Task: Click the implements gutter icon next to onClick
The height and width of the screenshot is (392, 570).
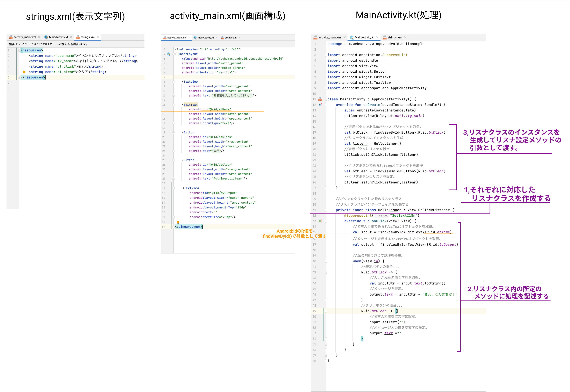Action: tap(320, 221)
